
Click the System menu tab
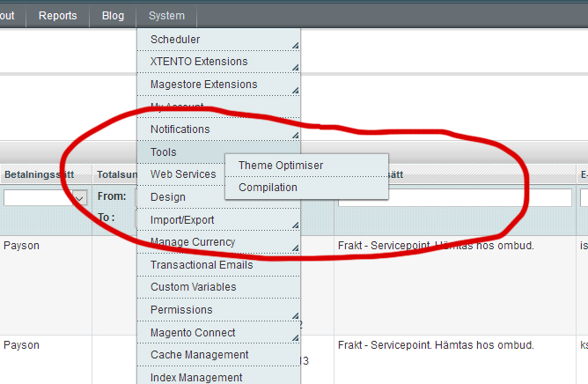(x=166, y=16)
